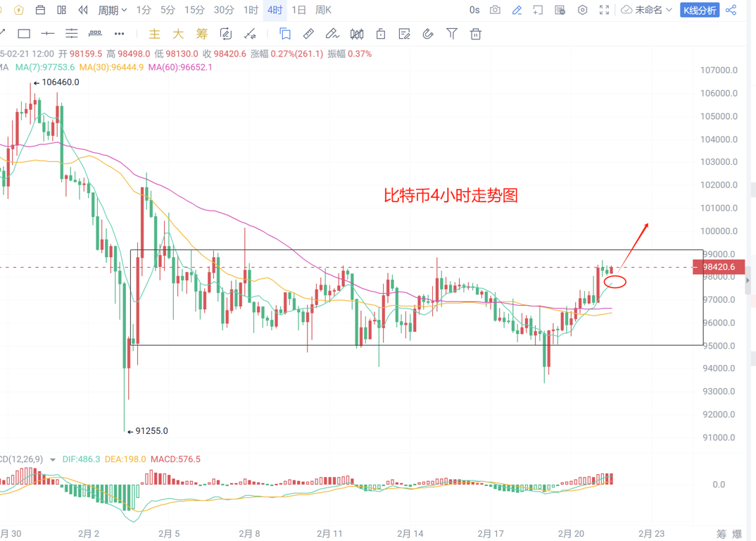Delete drawings with the trash icon
Screen dimensions: 756x541
pos(476,34)
